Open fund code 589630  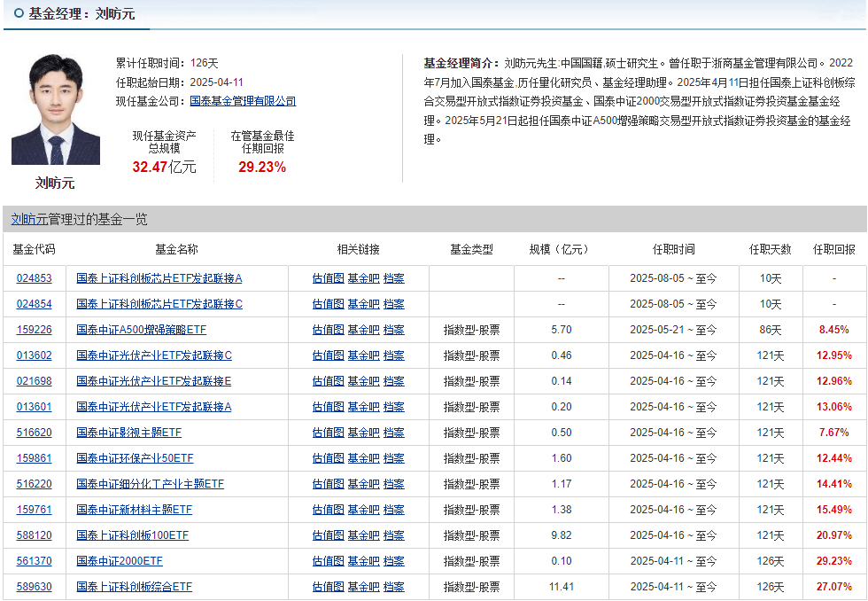point(34,587)
